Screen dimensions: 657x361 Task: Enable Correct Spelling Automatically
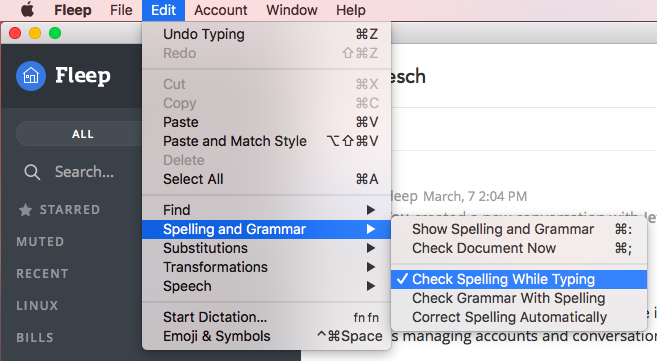(519, 317)
